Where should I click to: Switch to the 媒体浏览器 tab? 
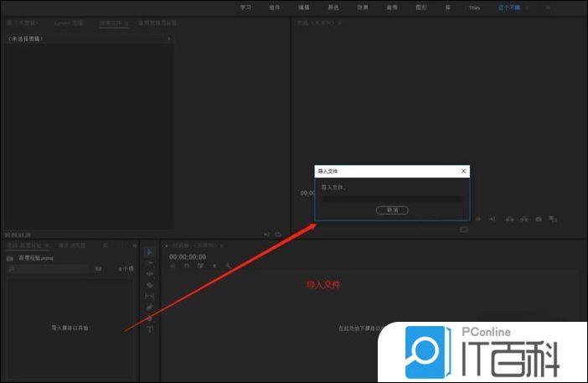[x=72, y=246]
